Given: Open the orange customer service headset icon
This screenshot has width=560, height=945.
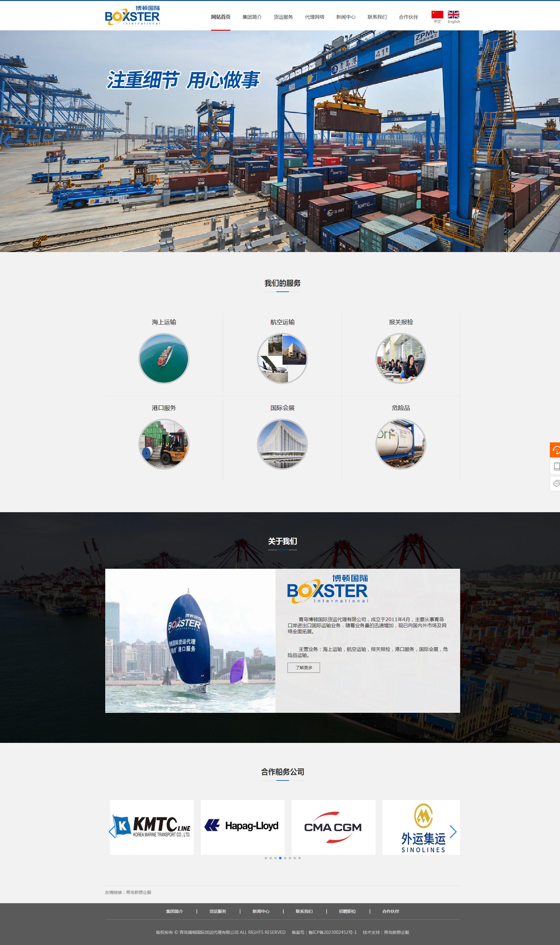Looking at the screenshot, I should click(555, 450).
